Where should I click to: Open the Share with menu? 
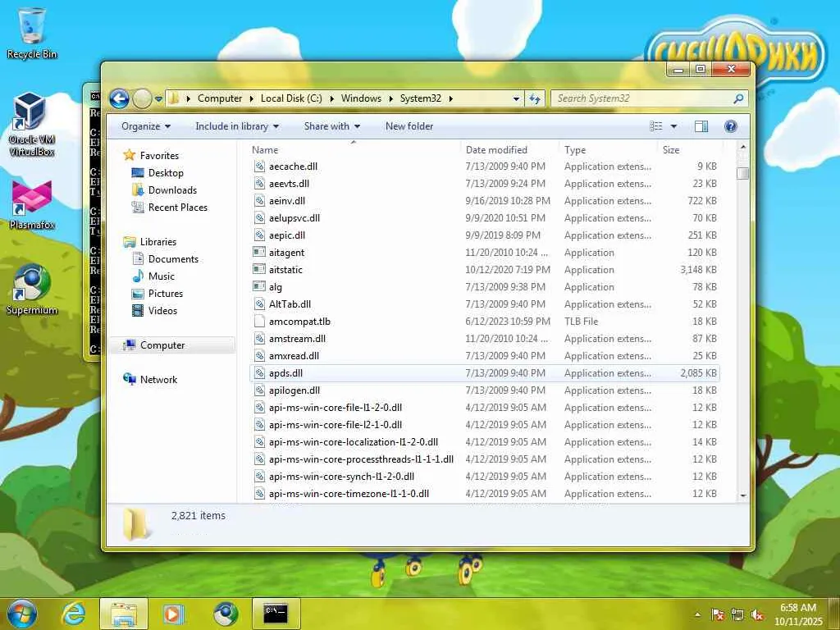coord(332,126)
